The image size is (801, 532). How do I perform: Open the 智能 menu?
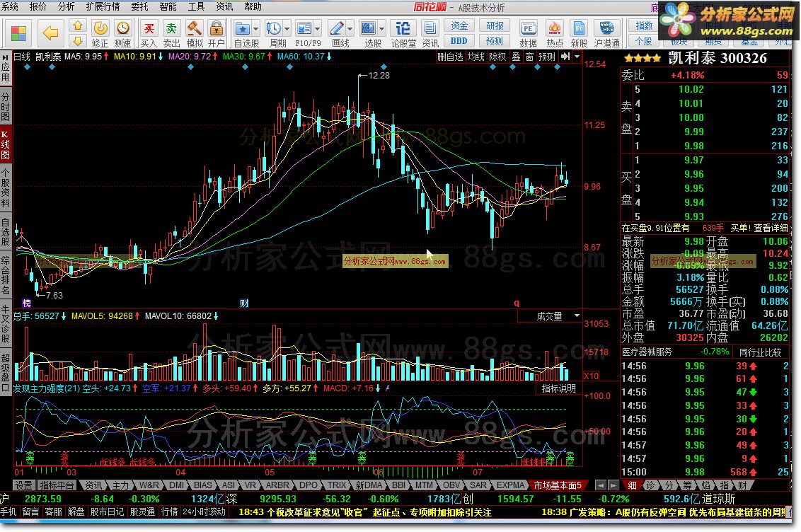point(168,6)
